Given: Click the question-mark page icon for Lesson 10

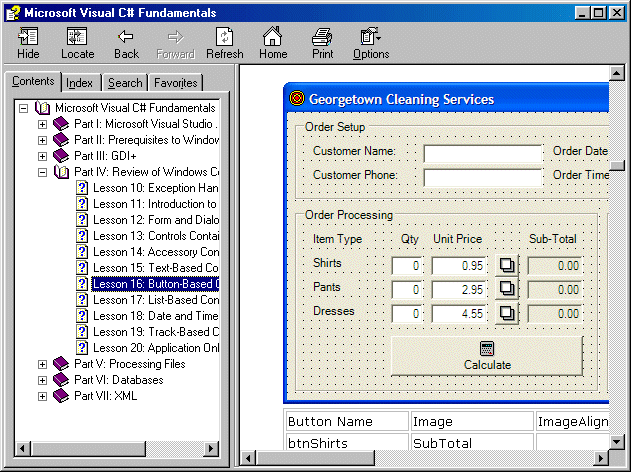Looking at the screenshot, I should point(82,188).
